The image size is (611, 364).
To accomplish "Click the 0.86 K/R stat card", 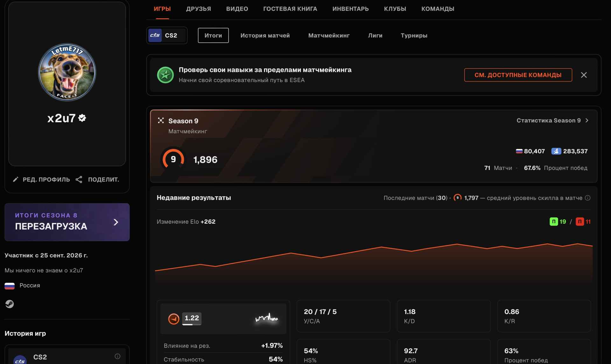I will (x=544, y=316).
